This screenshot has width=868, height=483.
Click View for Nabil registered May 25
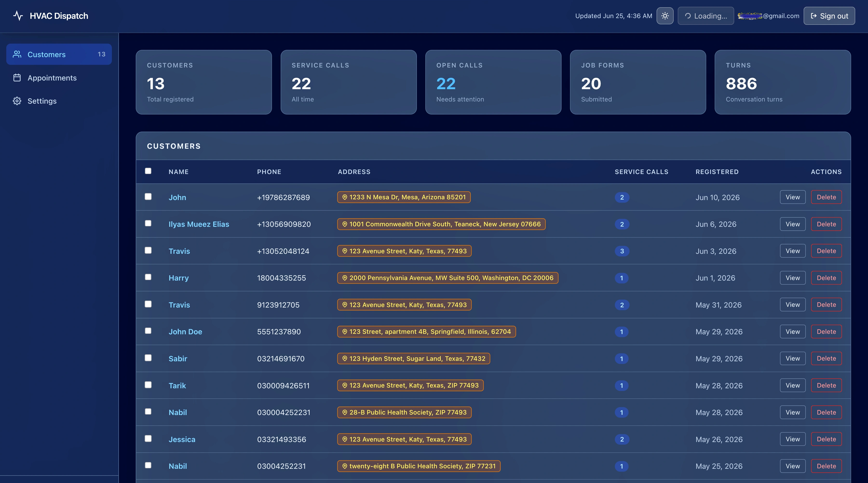pyautogui.click(x=793, y=466)
